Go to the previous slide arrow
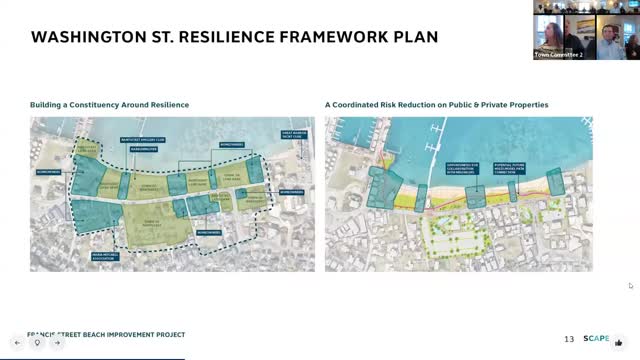 coord(17,343)
